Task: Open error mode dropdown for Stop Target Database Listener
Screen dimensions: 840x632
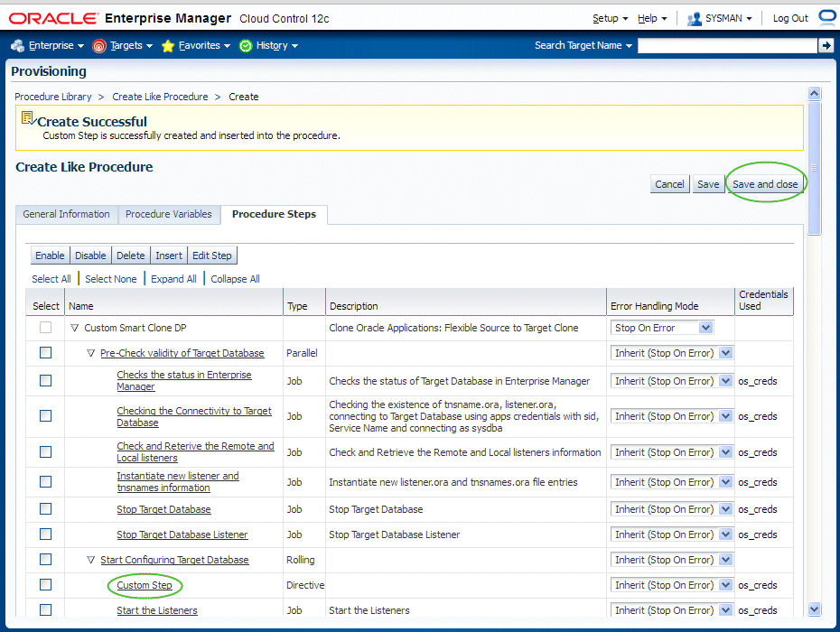Action: click(x=672, y=534)
